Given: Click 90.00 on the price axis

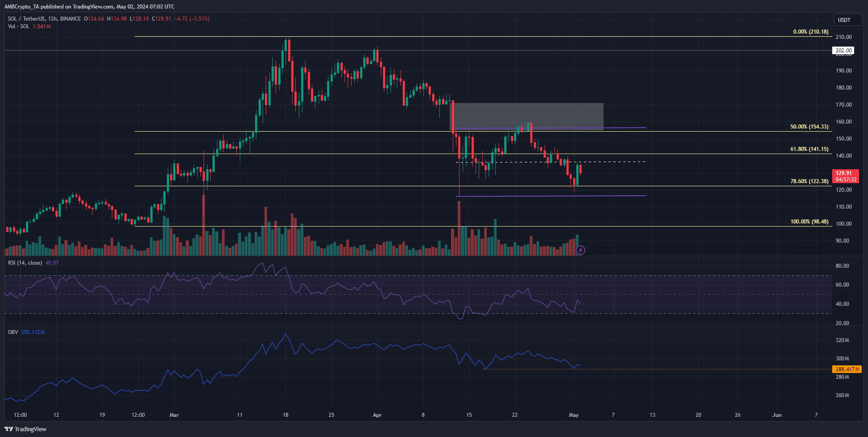Looking at the screenshot, I should pyautogui.click(x=842, y=241).
